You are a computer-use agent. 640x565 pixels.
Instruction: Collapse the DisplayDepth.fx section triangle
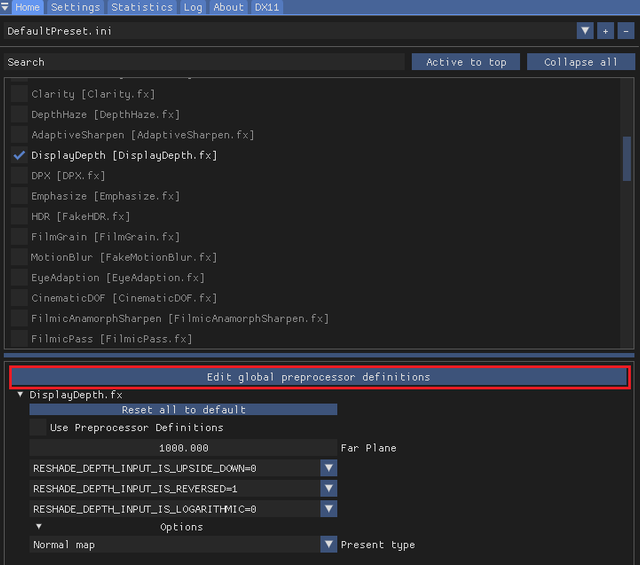click(x=21, y=395)
